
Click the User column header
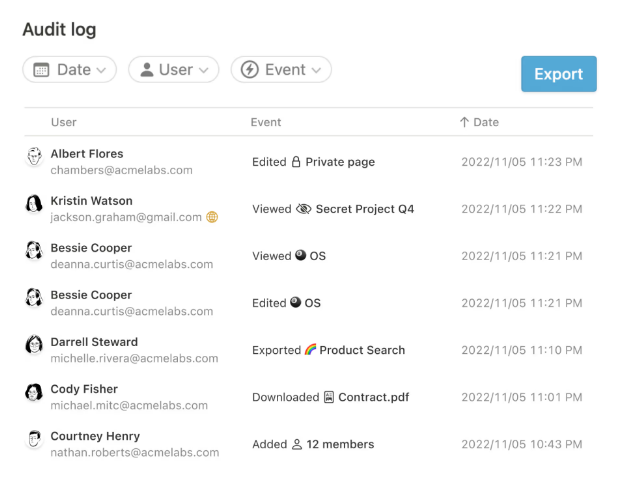click(x=64, y=122)
